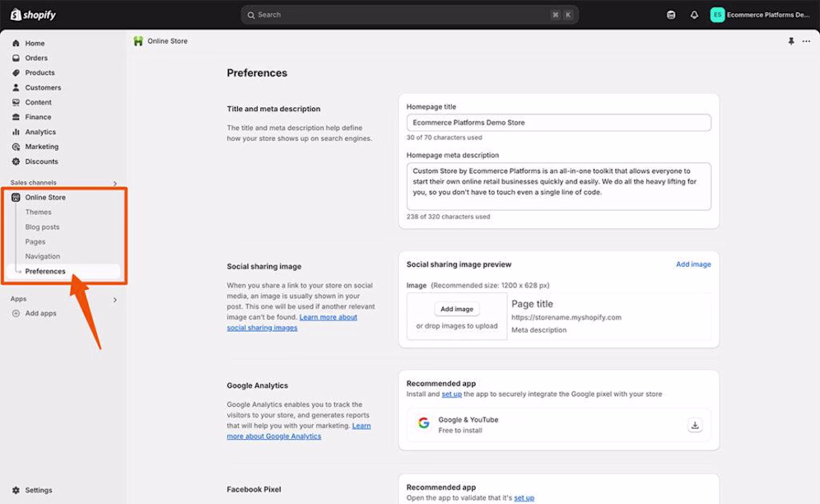Click the 'or drop images to upload' text
Screen dimensions: 820x504
[456, 327]
